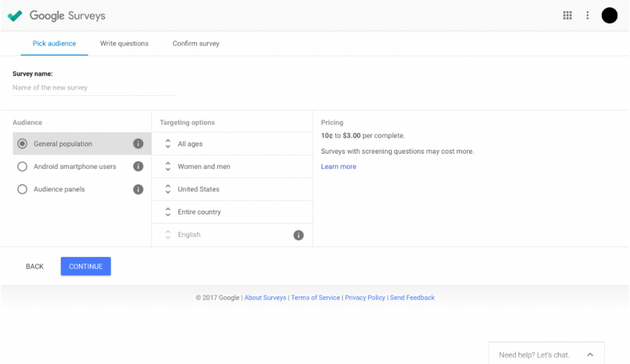Image resolution: width=630 pixels, height=364 pixels.
Task: Click the survey name input field
Action: 92,87
